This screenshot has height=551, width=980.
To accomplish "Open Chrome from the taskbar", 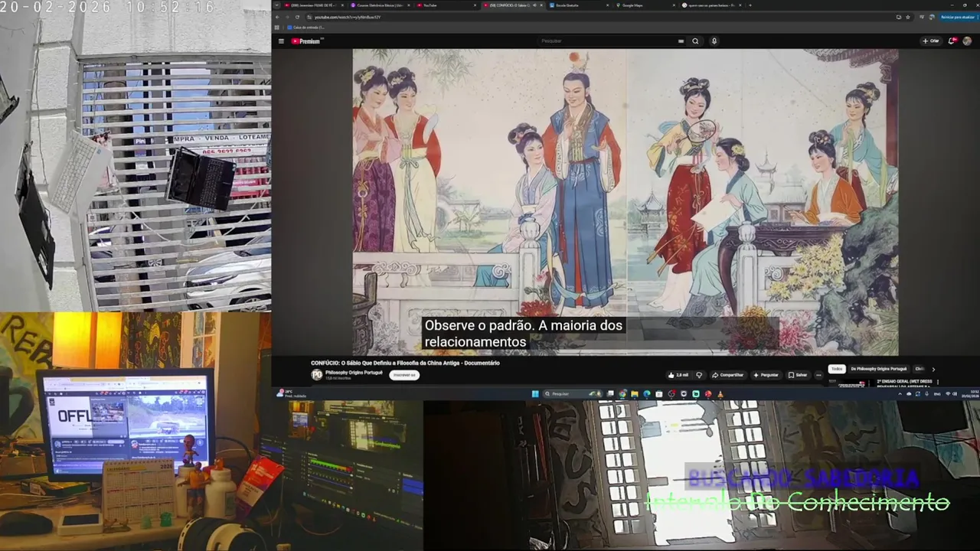I will click(x=622, y=394).
